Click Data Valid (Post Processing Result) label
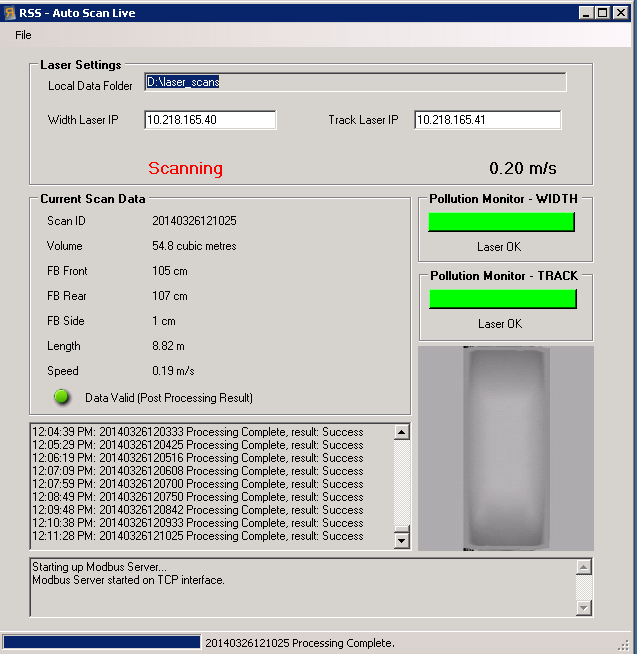The width and height of the screenshot is (637, 654). click(x=169, y=398)
